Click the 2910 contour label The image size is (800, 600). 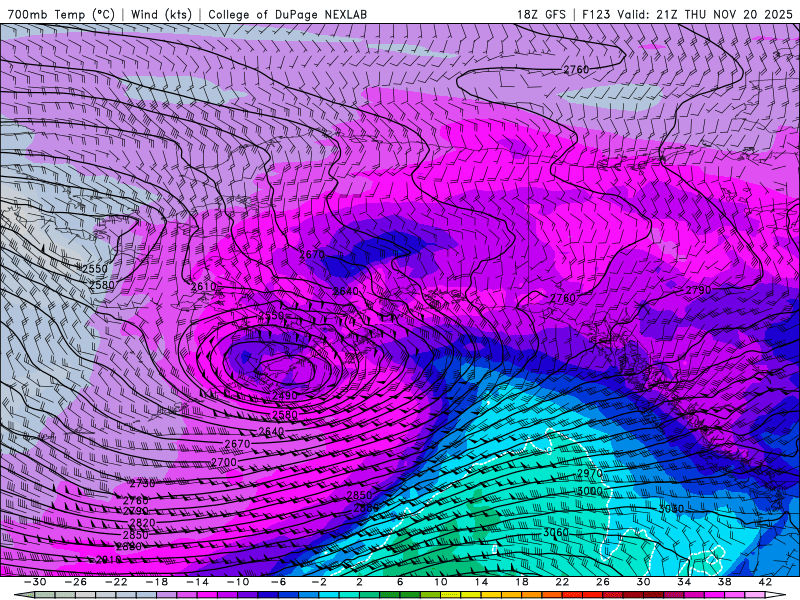point(109,560)
